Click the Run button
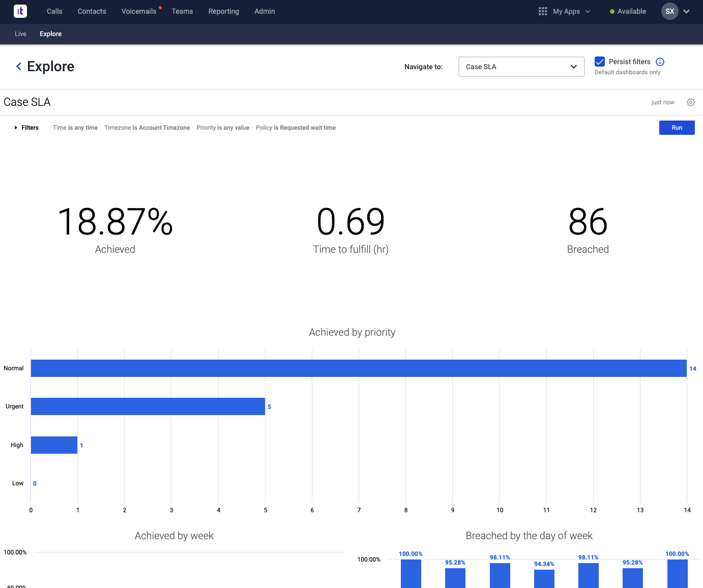This screenshot has width=703, height=588. coord(677,128)
